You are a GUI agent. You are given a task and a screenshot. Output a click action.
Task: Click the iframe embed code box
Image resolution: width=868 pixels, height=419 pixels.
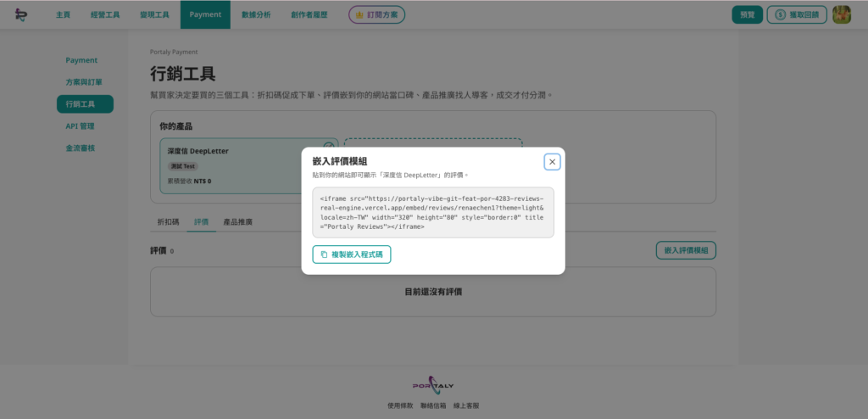[433, 212]
